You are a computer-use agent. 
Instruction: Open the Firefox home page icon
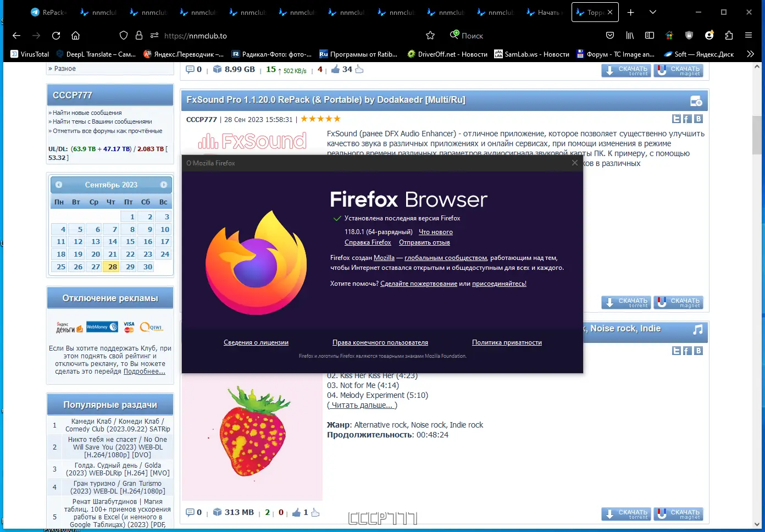(76, 36)
